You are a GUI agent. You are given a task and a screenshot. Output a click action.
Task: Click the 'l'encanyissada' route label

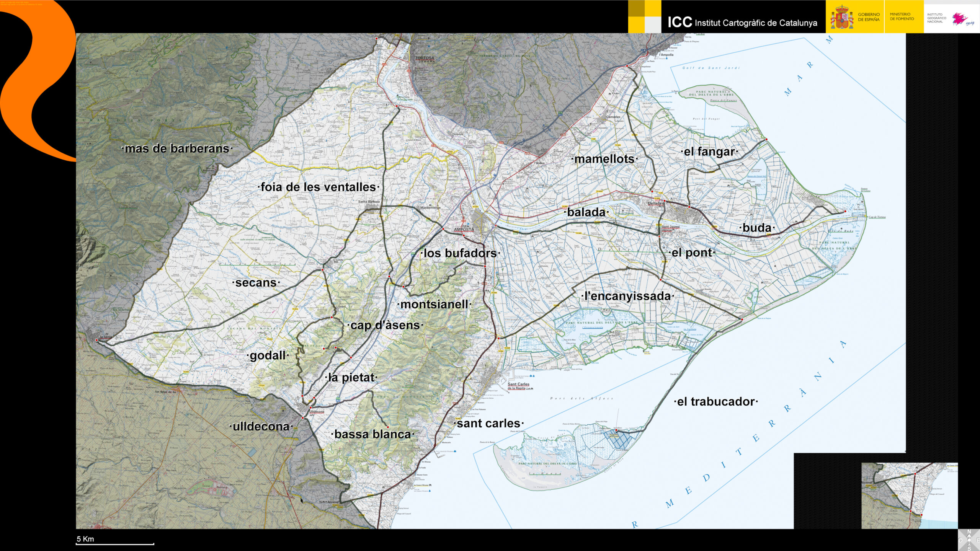tap(627, 296)
